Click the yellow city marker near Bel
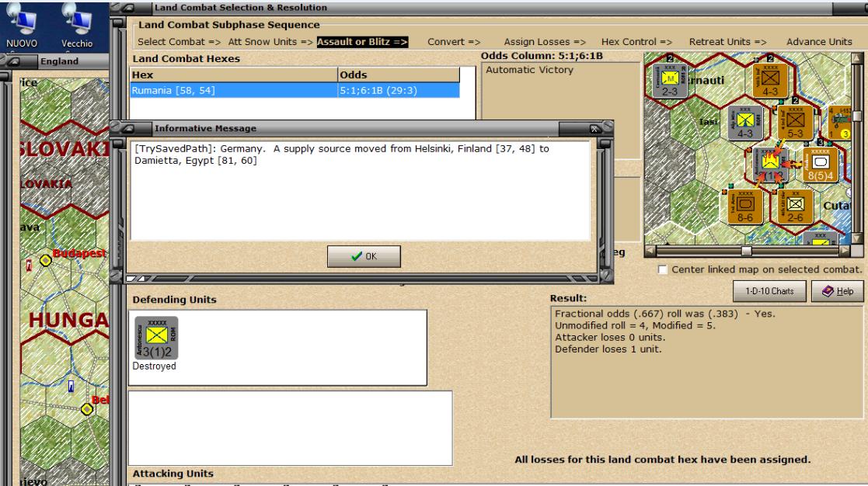The image size is (868, 486). (87, 409)
